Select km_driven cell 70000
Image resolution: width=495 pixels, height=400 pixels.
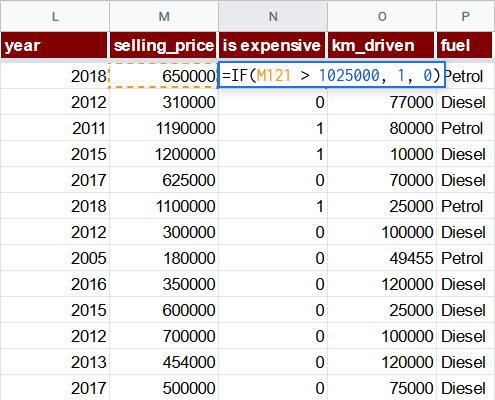pyautogui.click(x=382, y=180)
